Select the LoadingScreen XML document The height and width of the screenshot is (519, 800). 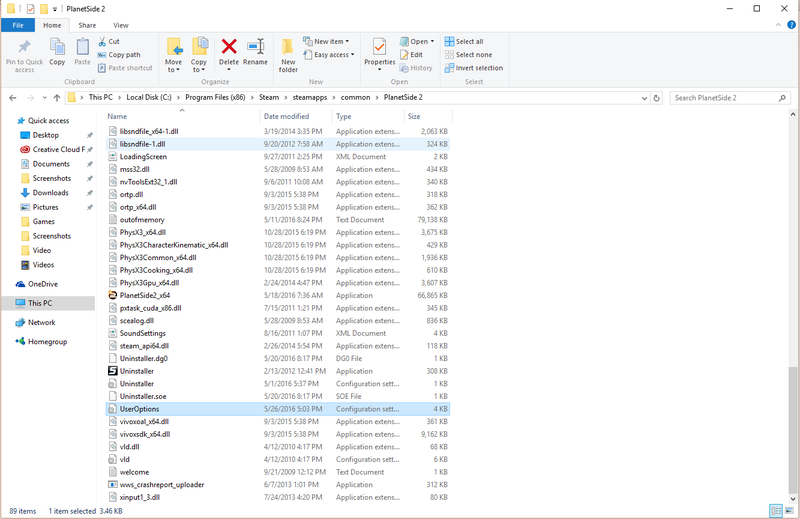pyautogui.click(x=278, y=157)
